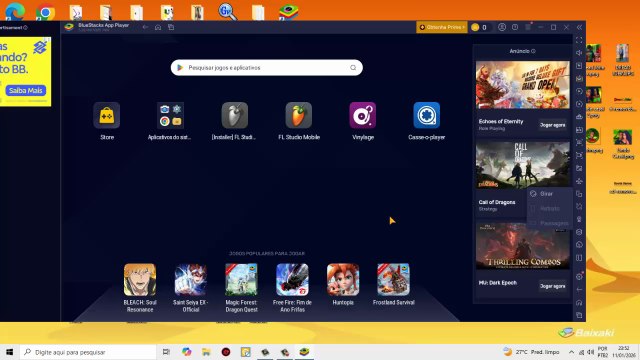Open the Aplicativos do sistema folder
Viewport: 640px width, 360px height.
point(170,116)
